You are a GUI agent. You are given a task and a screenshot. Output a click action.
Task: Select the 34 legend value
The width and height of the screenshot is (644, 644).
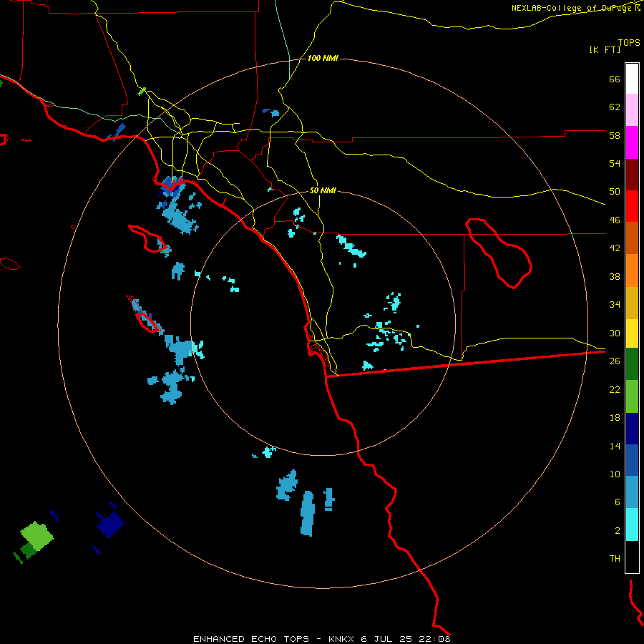[x=615, y=305]
